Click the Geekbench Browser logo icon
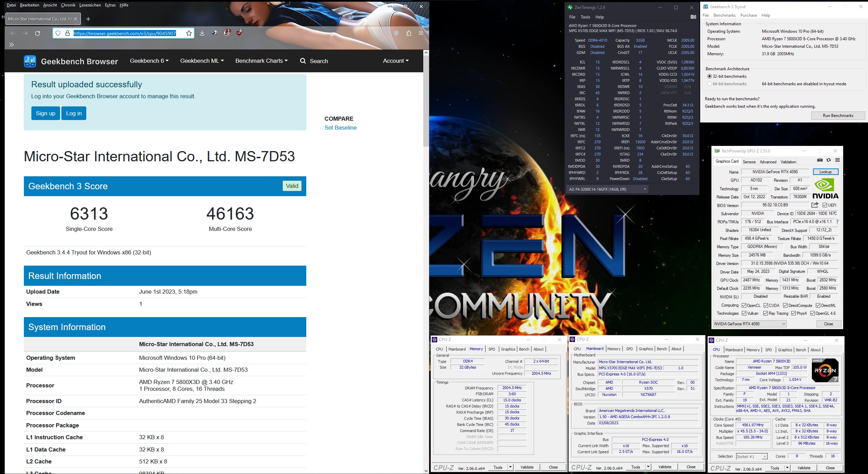The image size is (868, 474). 30,61
